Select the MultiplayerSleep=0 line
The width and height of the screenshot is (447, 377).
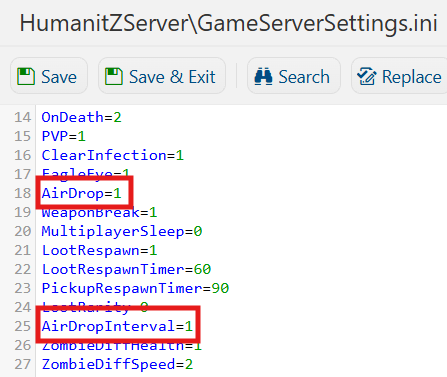[x=122, y=231]
